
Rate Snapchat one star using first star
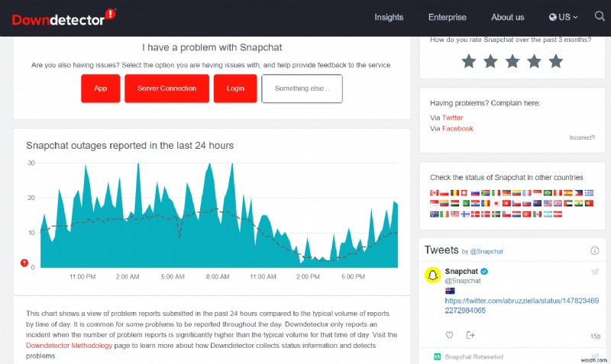click(x=469, y=61)
